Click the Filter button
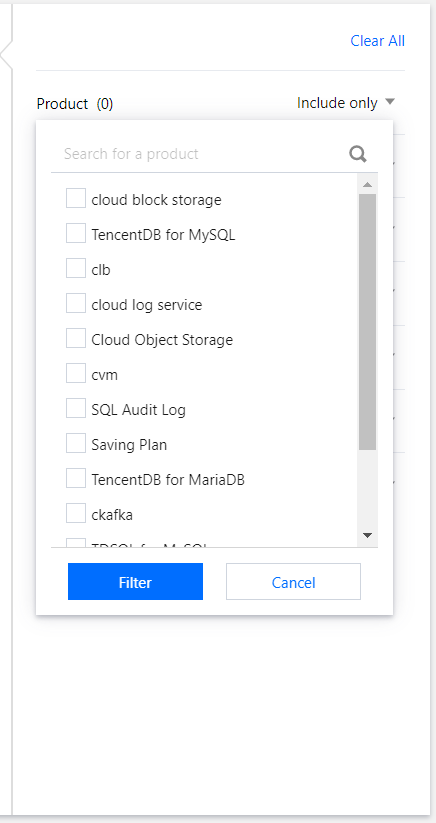Viewport: 436px width, 823px height. coord(135,582)
